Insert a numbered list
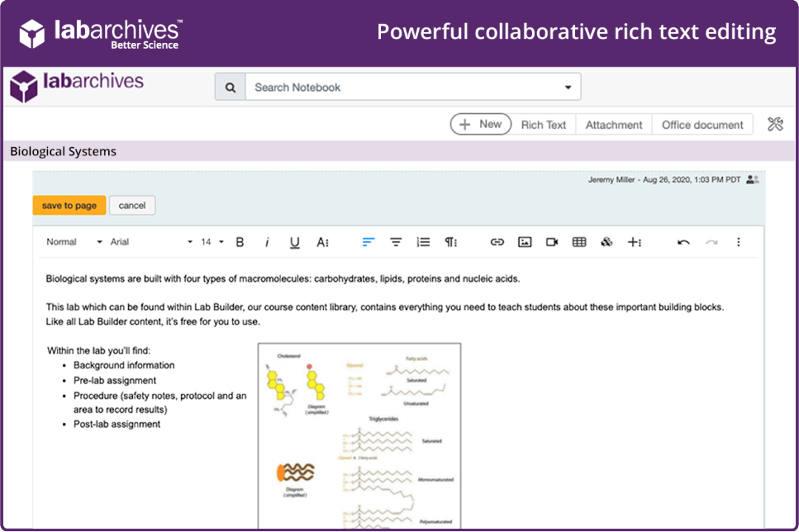The height and width of the screenshot is (532, 799). (423, 242)
